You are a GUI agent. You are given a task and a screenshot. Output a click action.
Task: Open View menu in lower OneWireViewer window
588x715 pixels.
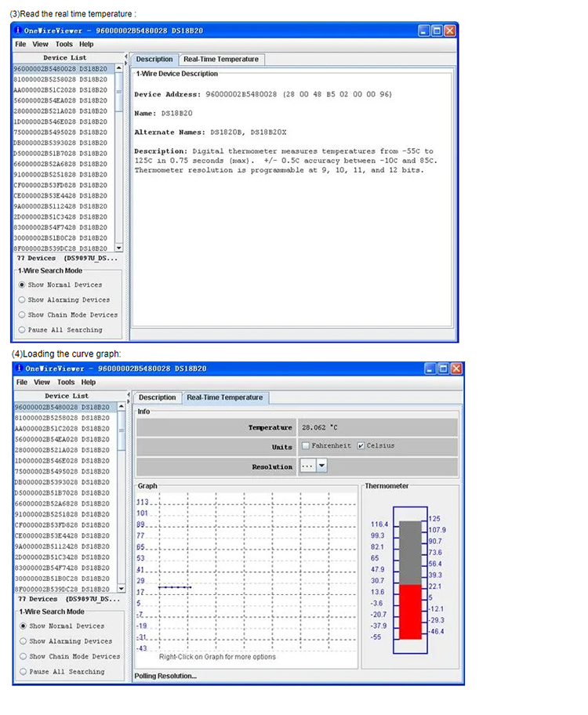(x=42, y=382)
